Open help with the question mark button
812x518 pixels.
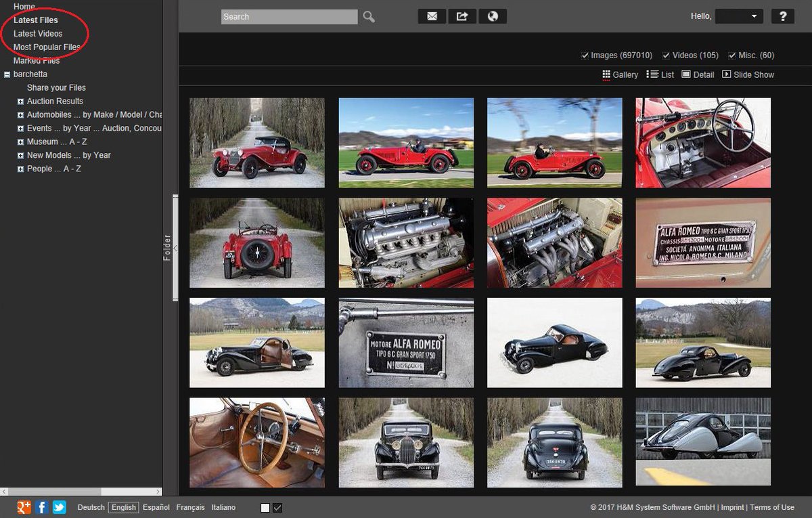click(783, 16)
